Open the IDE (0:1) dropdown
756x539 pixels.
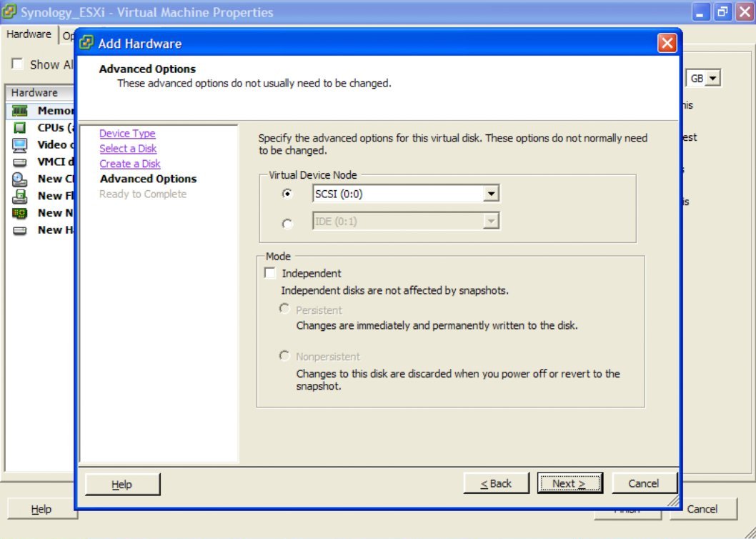pyautogui.click(x=491, y=221)
